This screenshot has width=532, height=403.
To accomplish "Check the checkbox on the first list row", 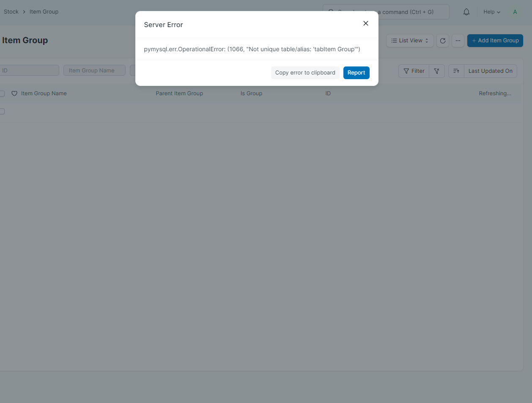I will coord(2,111).
